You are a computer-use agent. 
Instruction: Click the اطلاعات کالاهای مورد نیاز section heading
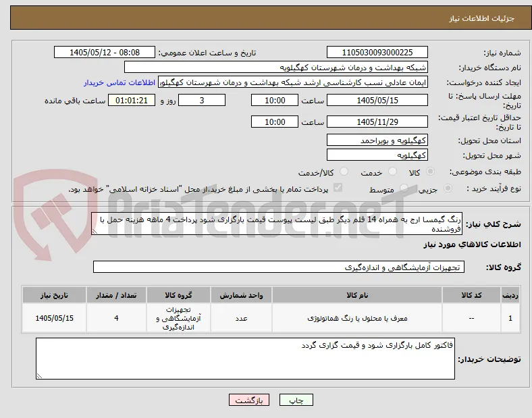[472, 244]
